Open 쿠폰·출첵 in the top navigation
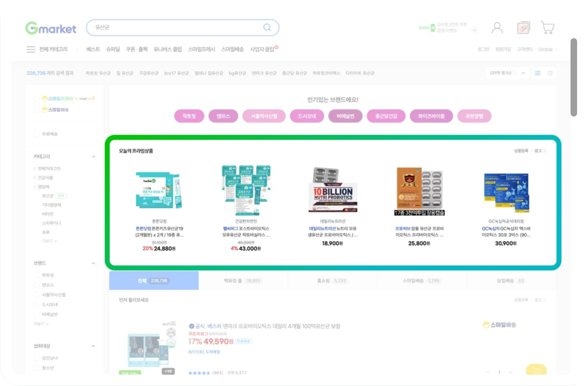 (x=136, y=49)
